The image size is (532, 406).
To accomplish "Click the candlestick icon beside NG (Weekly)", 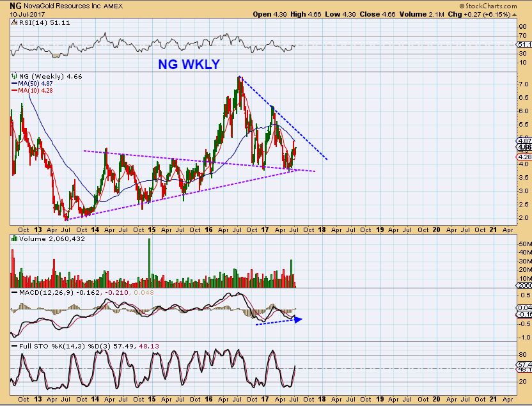I will [14, 76].
